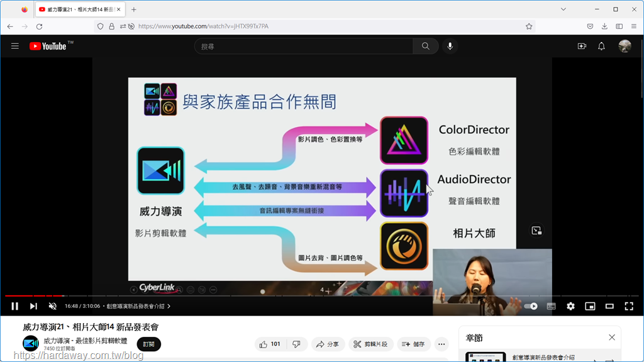This screenshot has height=362, width=644.
Task: Open the notifications bell
Action: click(601, 46)
